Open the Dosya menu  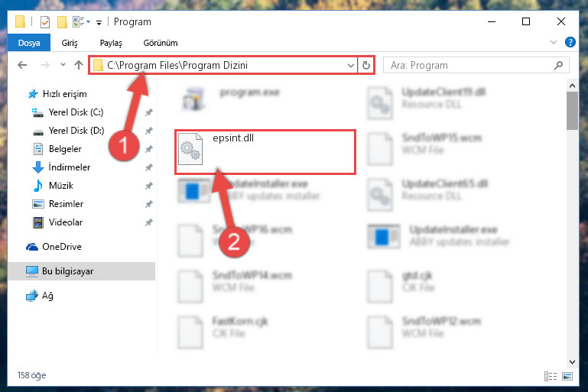pos(29,43)
